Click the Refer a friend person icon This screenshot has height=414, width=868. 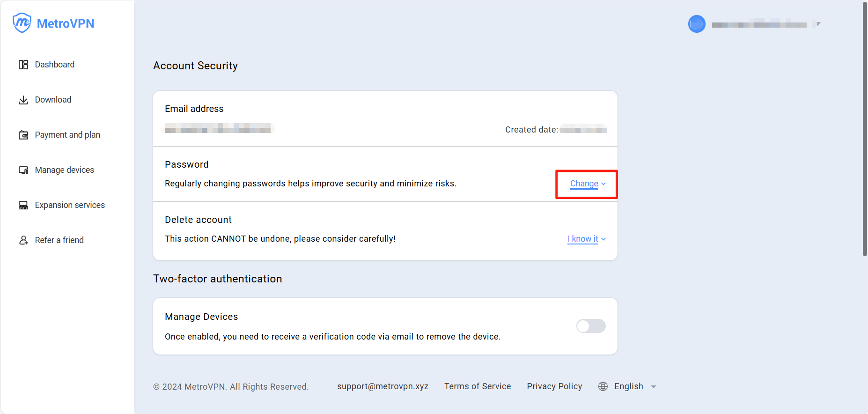[x=23, y=240]
